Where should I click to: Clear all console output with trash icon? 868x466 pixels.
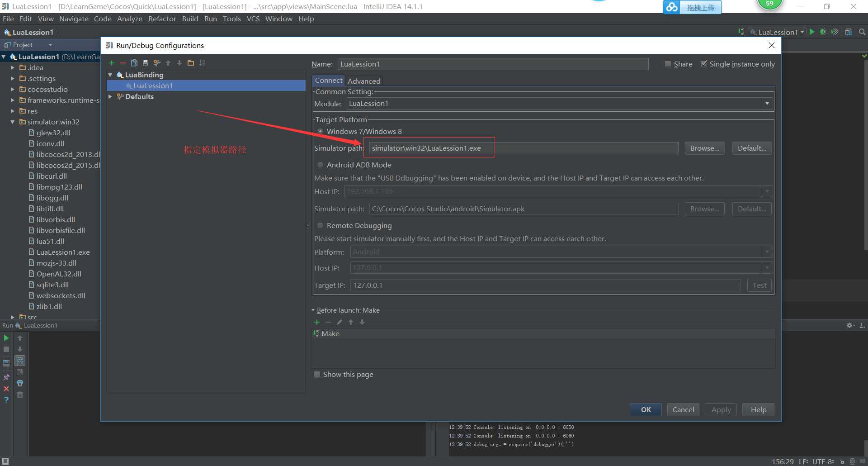pos(20,395)
